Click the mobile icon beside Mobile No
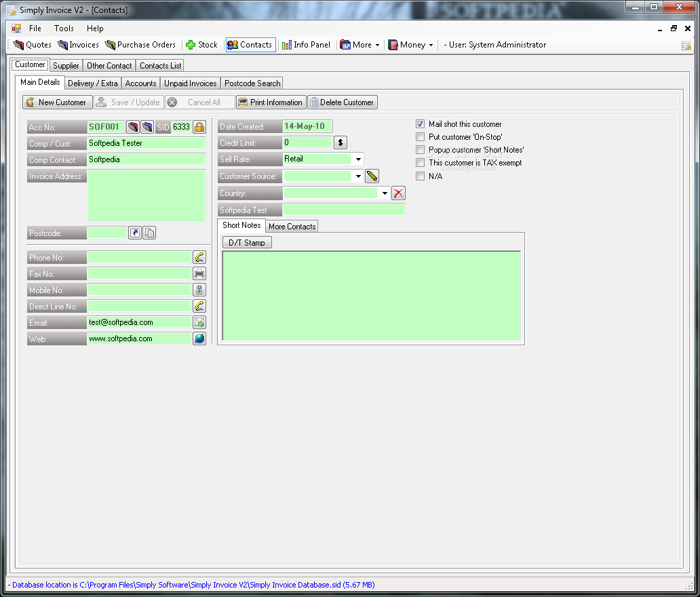 click(x=199, y=290)
